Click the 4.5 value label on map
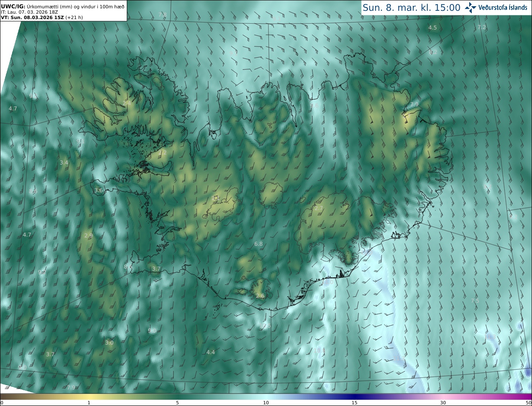 (x=433, y=27)
